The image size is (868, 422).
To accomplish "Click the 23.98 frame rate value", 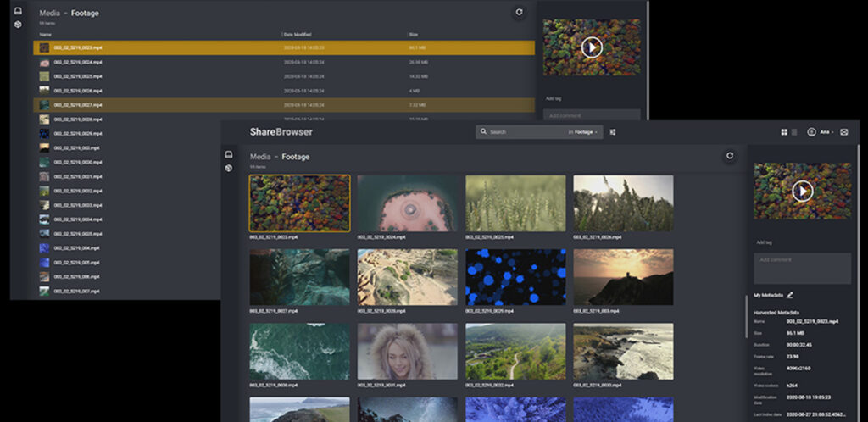I will [x=793, y=357].
